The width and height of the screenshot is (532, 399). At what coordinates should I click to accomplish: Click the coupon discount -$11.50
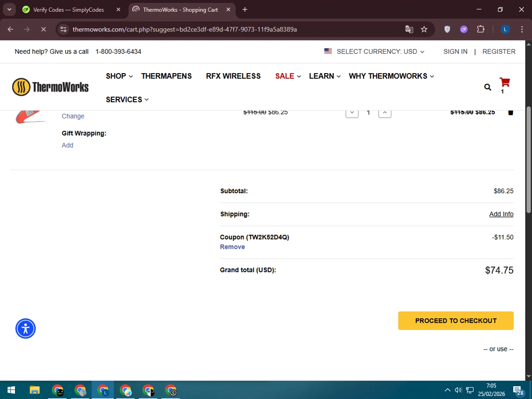click(x=503, y=237)
